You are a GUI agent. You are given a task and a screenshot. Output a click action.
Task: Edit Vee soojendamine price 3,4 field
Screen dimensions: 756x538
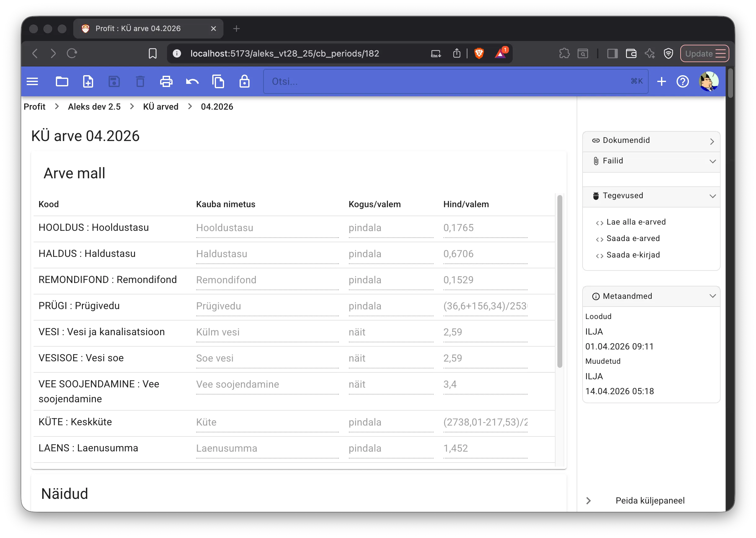tap(485, 385)
